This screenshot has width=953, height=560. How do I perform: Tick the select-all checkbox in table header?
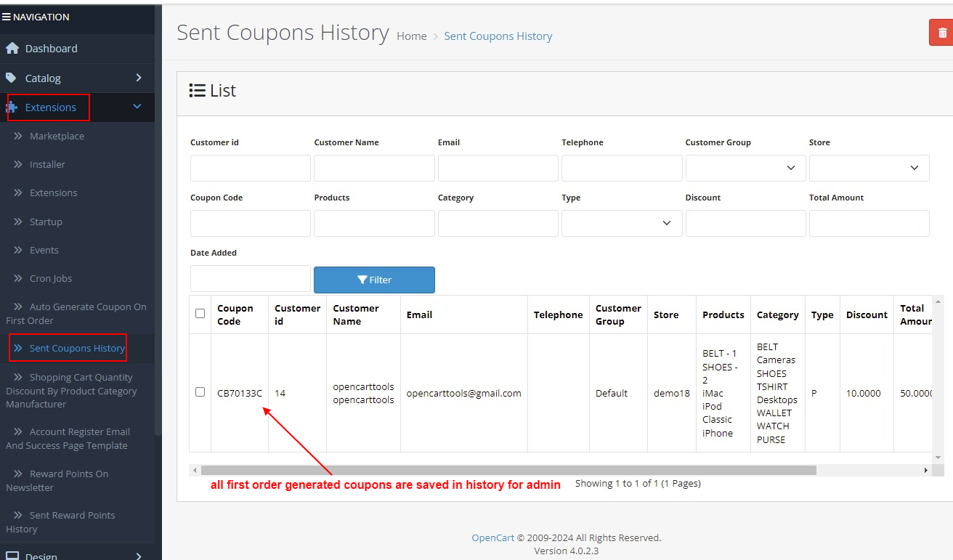(x=200, y=314)
